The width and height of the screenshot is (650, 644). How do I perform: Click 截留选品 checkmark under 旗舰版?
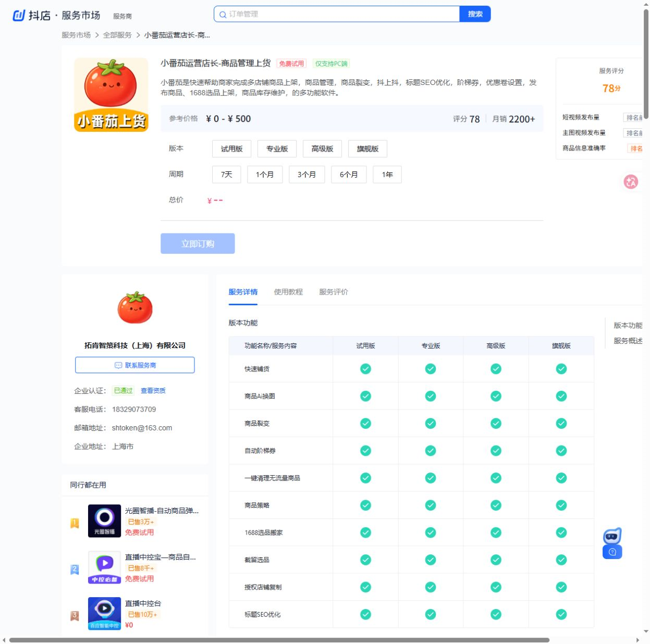click(561, 560)
